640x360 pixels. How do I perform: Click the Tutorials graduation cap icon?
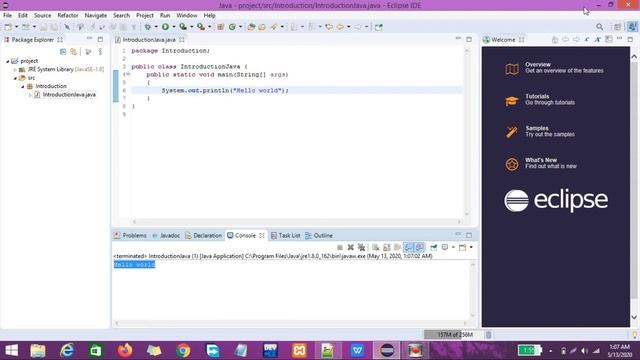[x=512, y=100]
